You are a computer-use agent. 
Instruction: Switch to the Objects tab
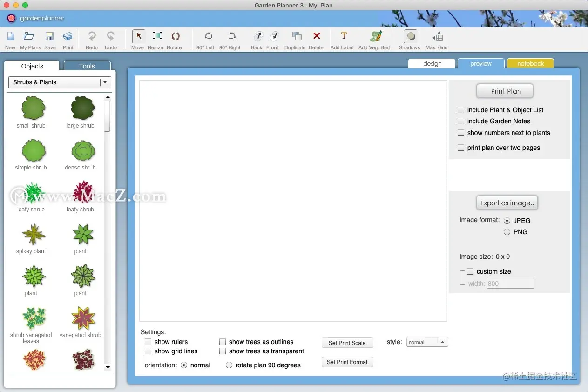pyautogui.click(x=32, y=66)
